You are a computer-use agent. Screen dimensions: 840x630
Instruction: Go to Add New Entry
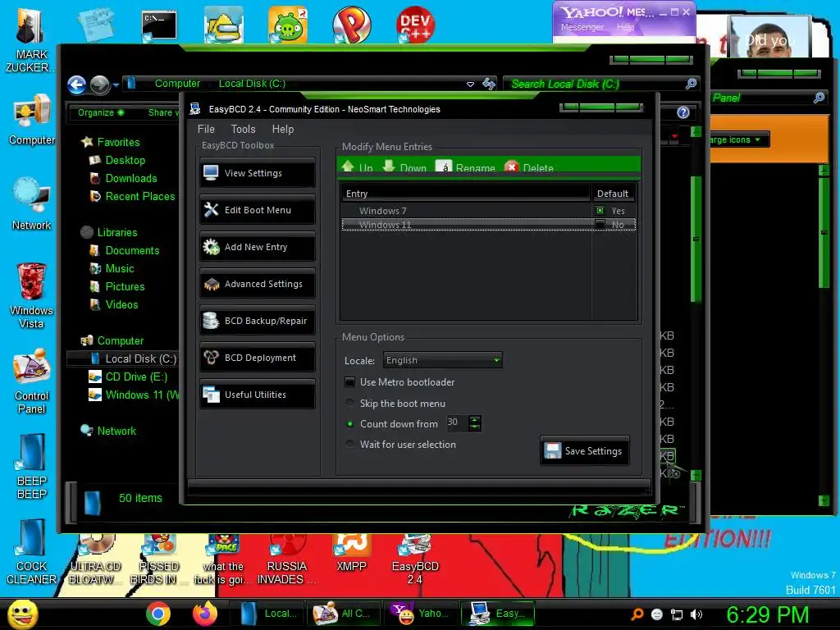pyautogui.click(x=257, y=247)
